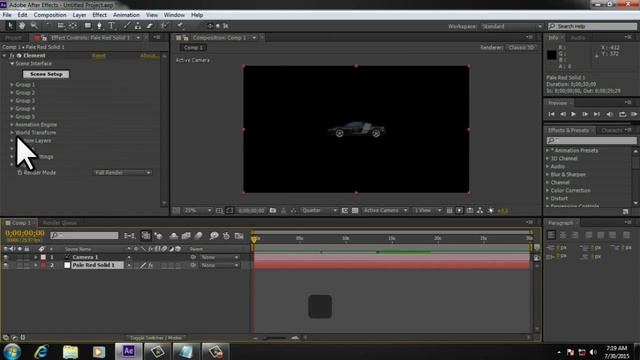This screenshot has width=640, height=360.
Task: Open the Workspace Standard dropdown
Action: tap(512, 26)
